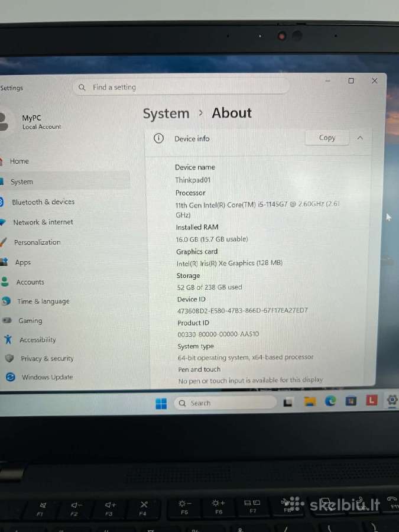Open the Task View icon on taskbar
This screenshot has width=399, height=532.
[x=288, y=403]
